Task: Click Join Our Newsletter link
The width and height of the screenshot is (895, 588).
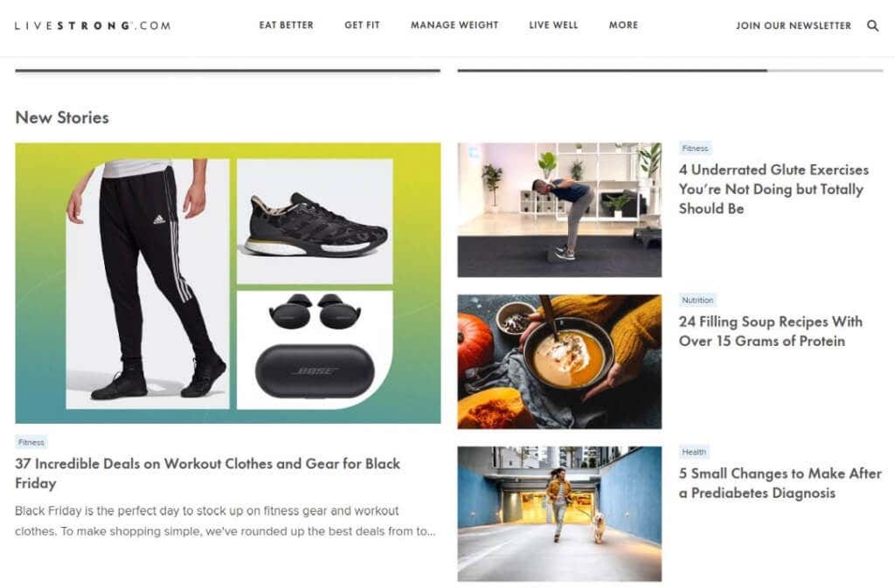Action: [794, 25]
